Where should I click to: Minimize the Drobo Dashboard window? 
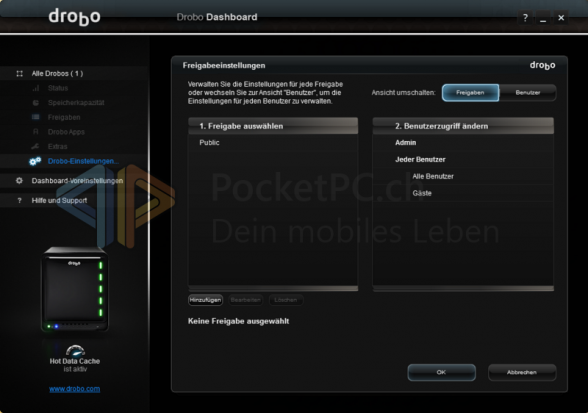(x=543, y=18)
